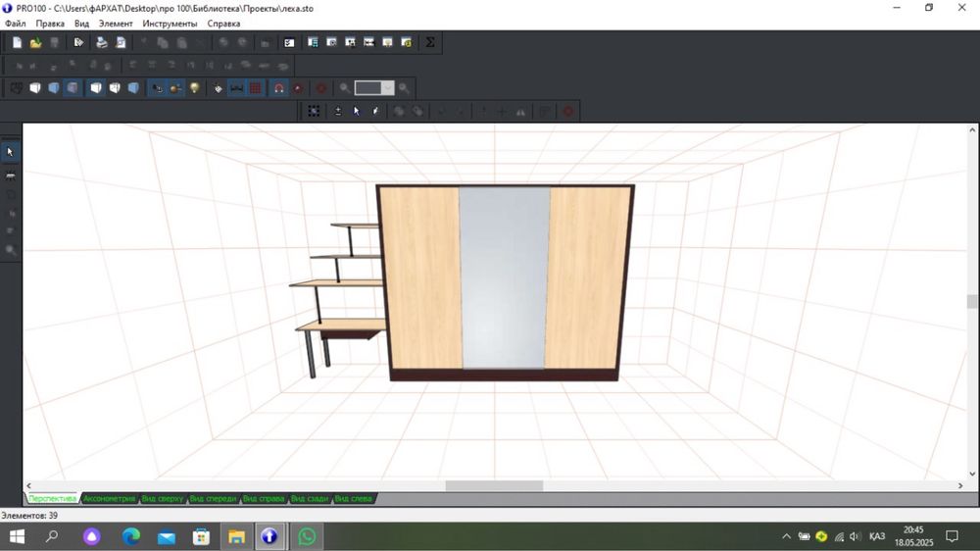This screenshot has height=551, width=980.
Task: Toggle the dimensions display button
Action: (x=236, y=88)
